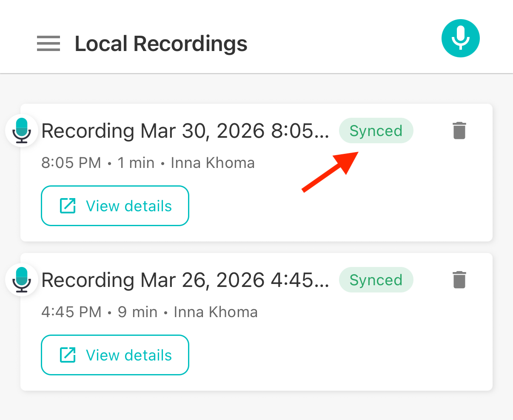This screenshot has width=513, height=420.
Task: Select the title Recording Mar 26, 2026 4:45
Action: [x=185, y=280]
